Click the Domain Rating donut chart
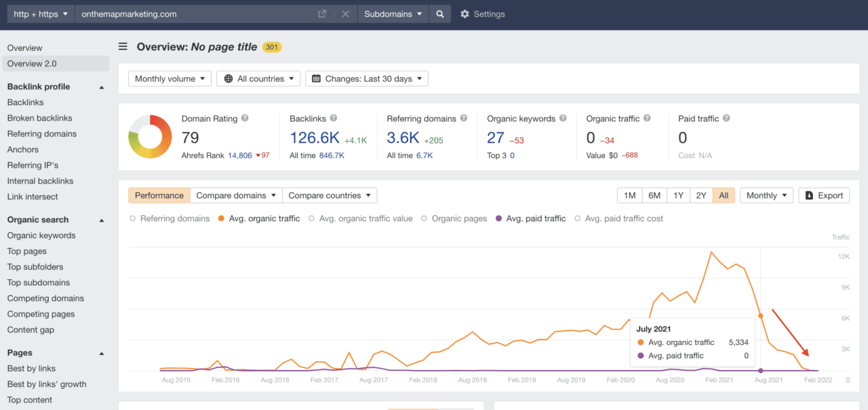The height and width of the screenshot is (410, 868). [149, 136]
